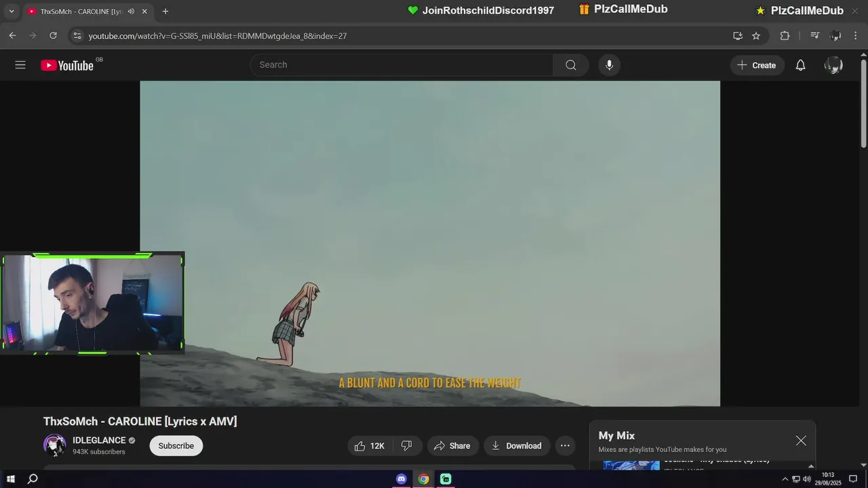Screen dimensions: 868x488
Task: Open Chrome media controls icon
Action: (815, 36)
